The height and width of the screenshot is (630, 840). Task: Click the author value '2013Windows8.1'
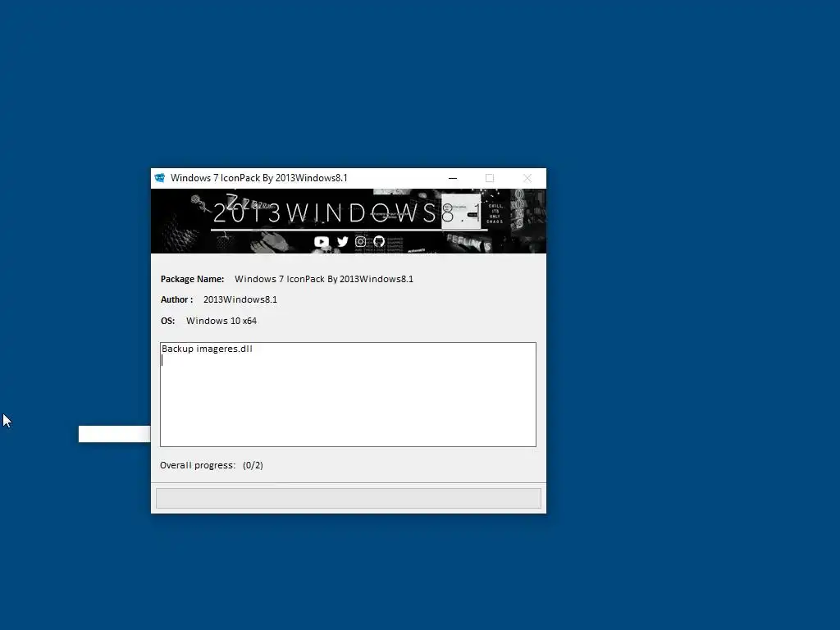point(240,299)
